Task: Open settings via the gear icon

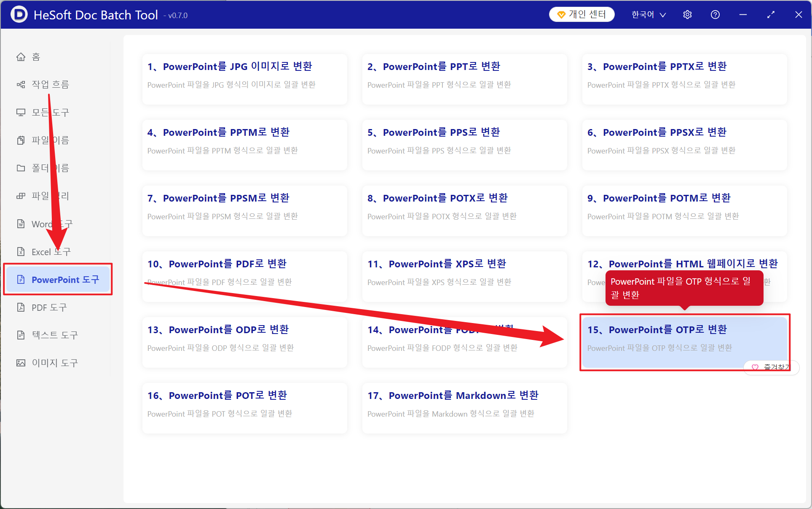Action: 687,15
